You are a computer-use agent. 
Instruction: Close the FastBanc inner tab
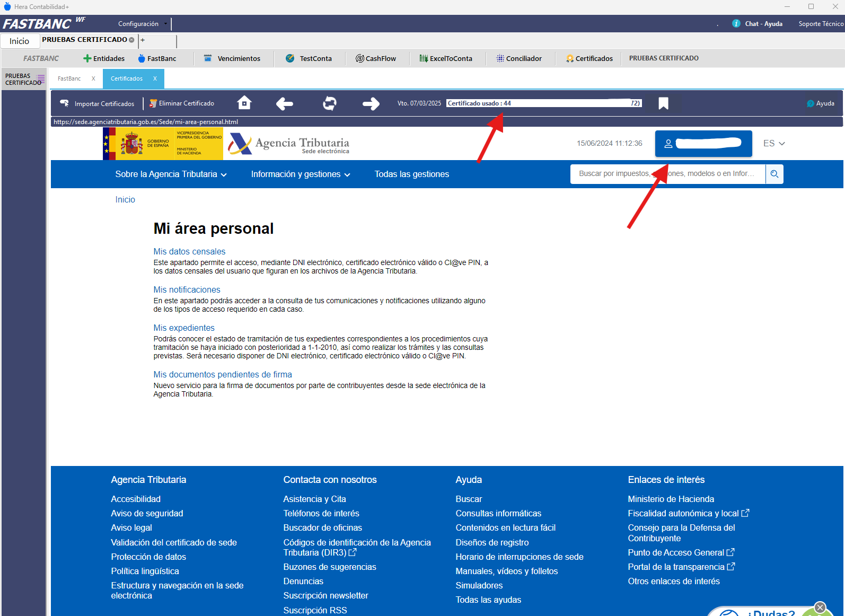click(94, 78)
